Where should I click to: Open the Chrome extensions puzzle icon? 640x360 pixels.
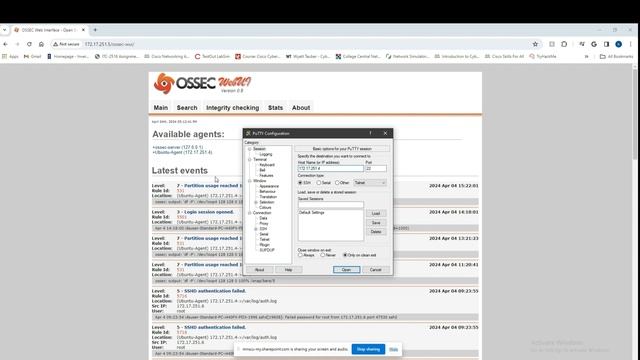pyautogui.click(x=564, y=44)
